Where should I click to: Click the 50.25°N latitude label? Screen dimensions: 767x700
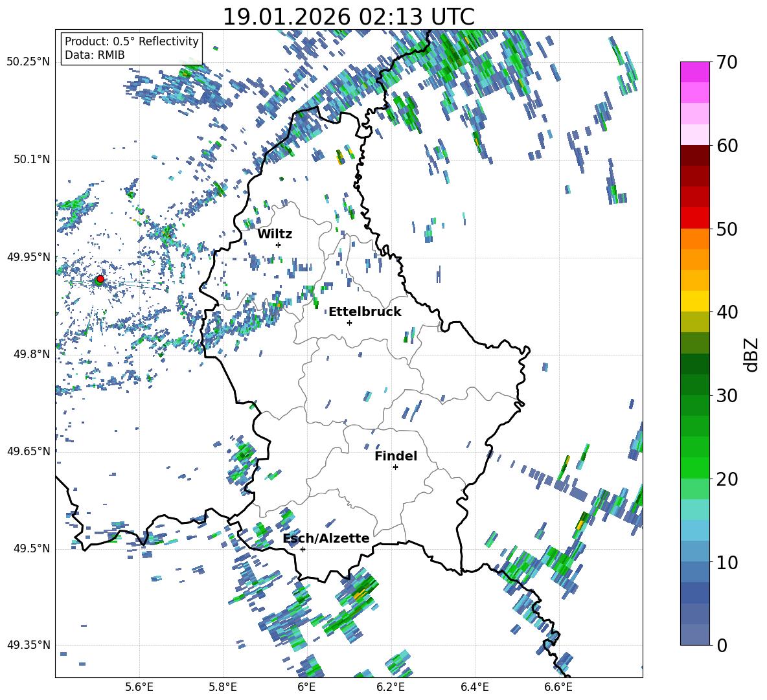click(x=29, y=62)
